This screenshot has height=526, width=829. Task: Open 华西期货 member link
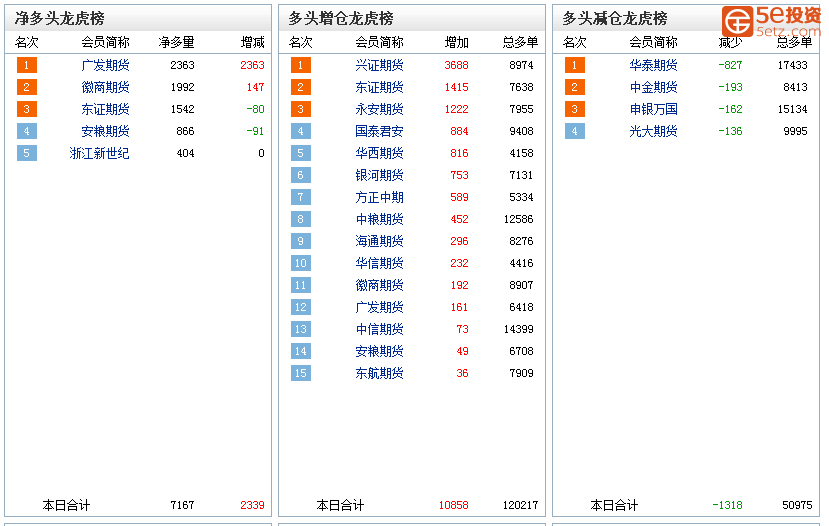click(379, 153)
